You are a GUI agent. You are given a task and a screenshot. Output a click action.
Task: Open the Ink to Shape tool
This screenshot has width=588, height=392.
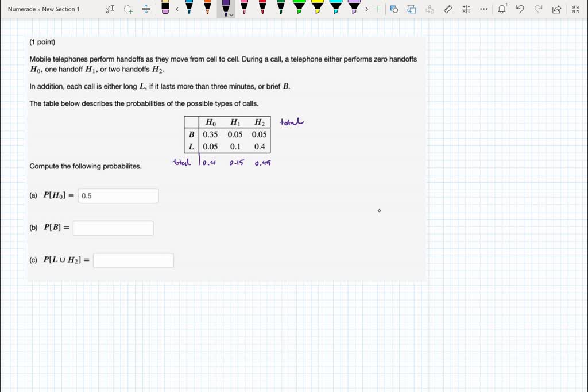click(x=394, y=9)
